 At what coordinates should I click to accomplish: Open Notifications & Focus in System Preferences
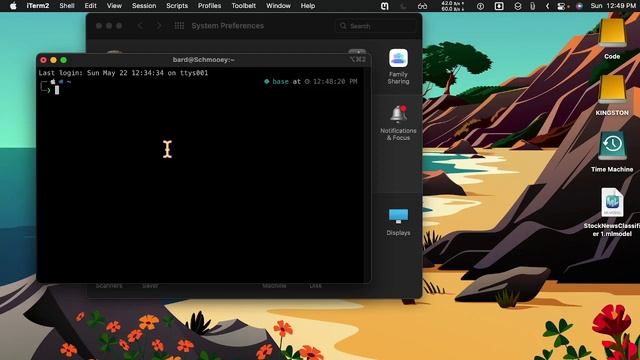[x=398, y=123]
